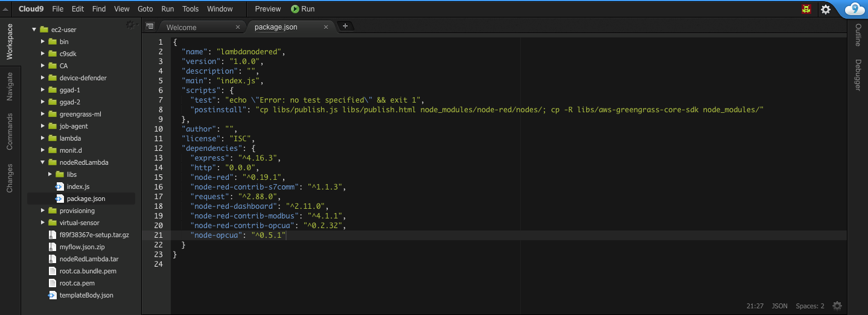Open the Navigate side panel tab
868x315 pixels.
10,86
